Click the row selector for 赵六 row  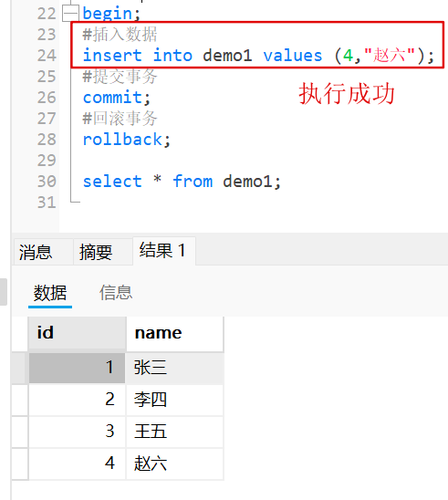(20, 464)
